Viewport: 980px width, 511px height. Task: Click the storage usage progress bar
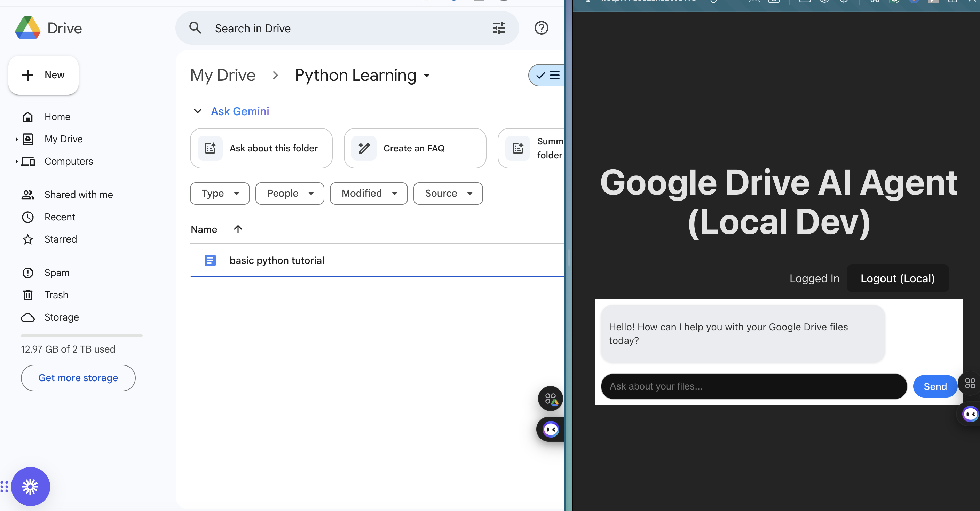81,335
